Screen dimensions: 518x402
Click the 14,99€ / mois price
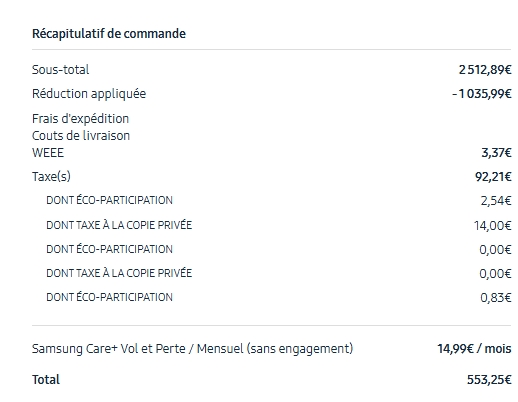click(x=474, y=349)
